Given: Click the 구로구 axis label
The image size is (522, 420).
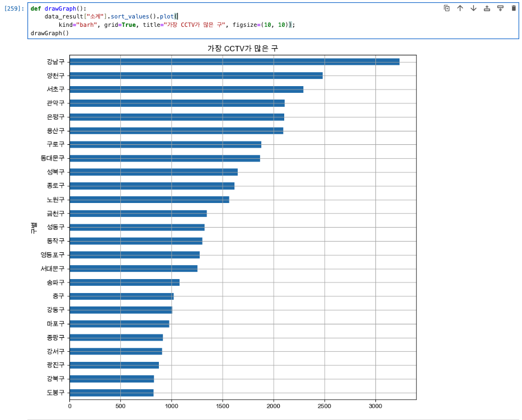Looking at the screenshot, I should (55, 144).
